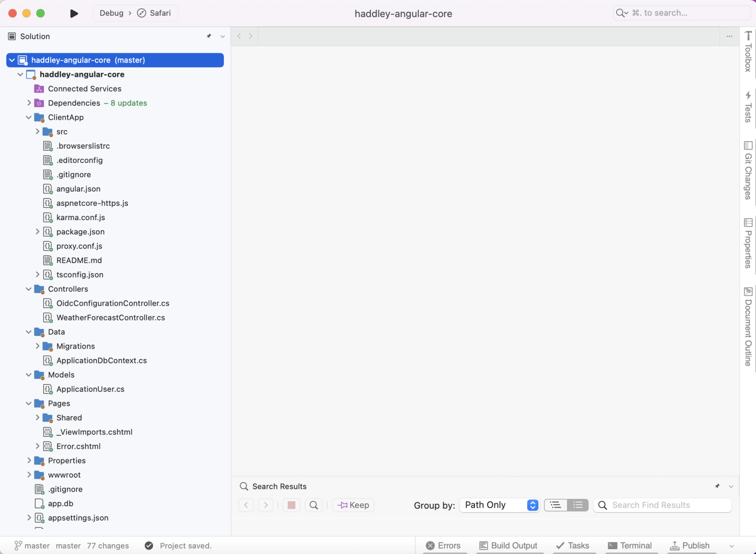Screen dimensions: 756x554
Task: Expand appsettings.json node
Action: [29, 518]
